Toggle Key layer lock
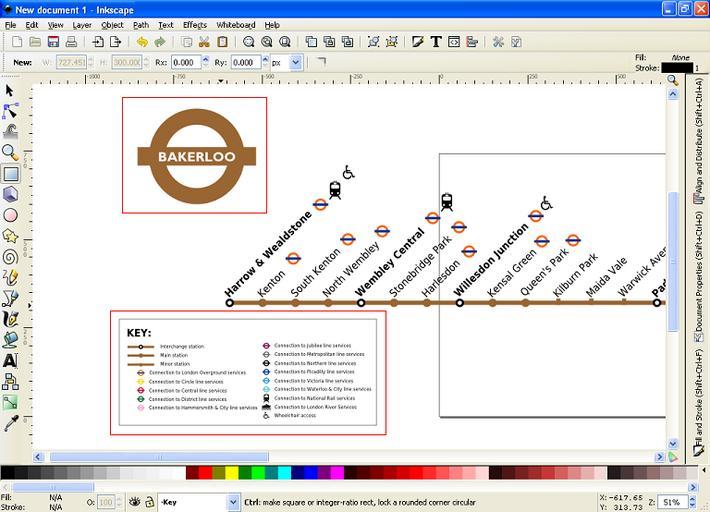This screenshot has width=710, height=512. tap(149, 502)
